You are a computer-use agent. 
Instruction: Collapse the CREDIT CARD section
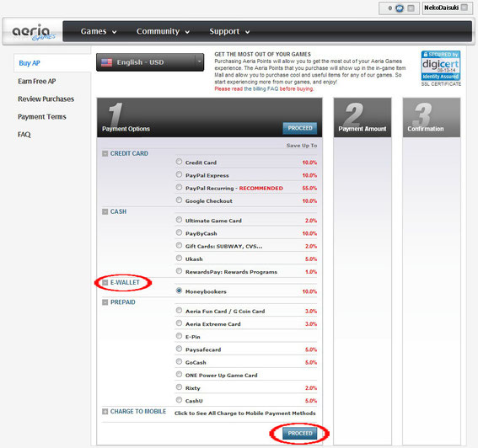click(x=105, y=153)
